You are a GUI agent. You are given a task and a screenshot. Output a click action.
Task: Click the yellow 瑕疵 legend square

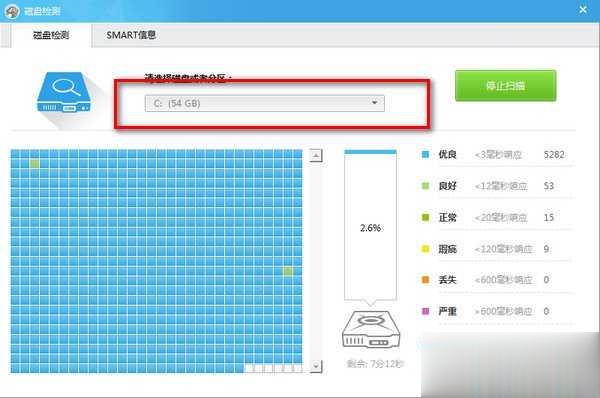click(425, 249)
